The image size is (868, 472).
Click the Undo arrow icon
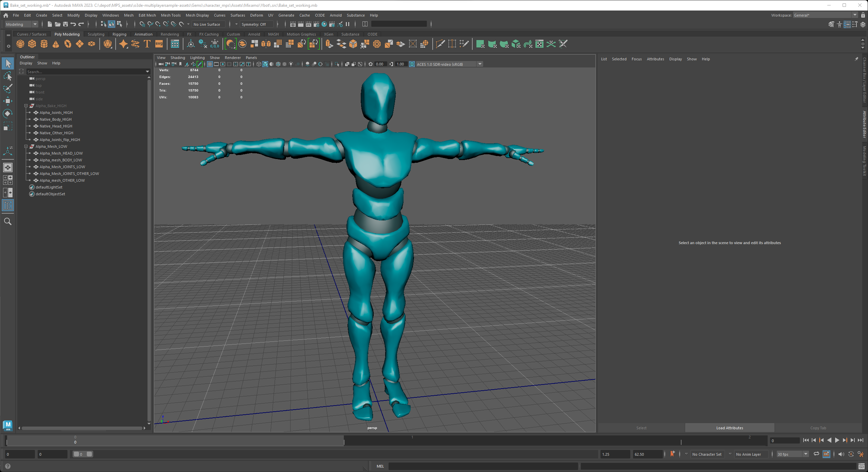73,24
